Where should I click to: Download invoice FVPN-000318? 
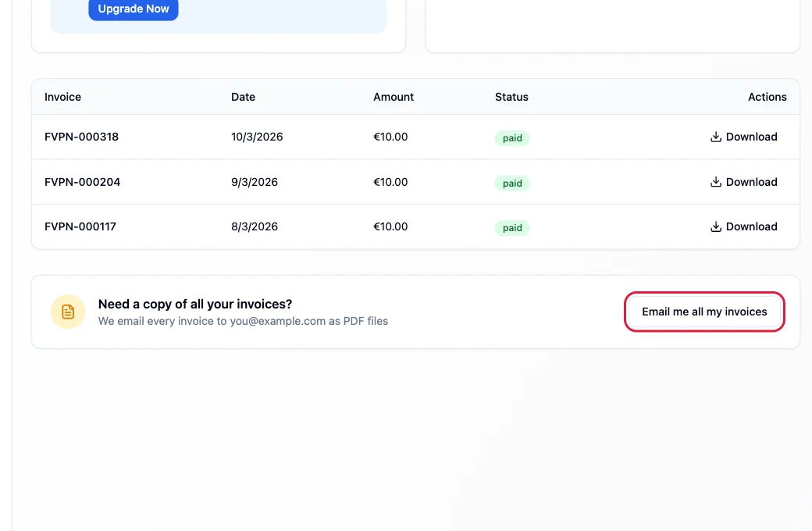[x=743, y=137]
